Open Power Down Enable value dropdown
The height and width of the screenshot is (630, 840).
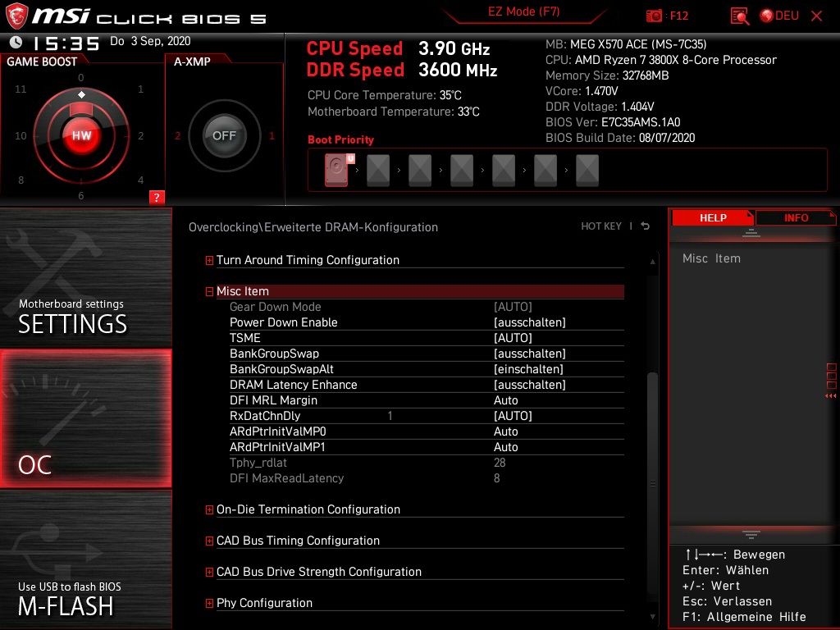point(530,322)
